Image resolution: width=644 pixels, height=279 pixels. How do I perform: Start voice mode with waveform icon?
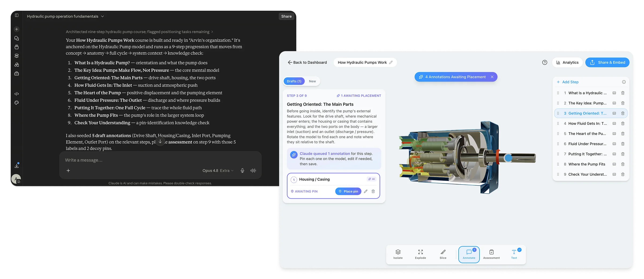pos(253,171)
